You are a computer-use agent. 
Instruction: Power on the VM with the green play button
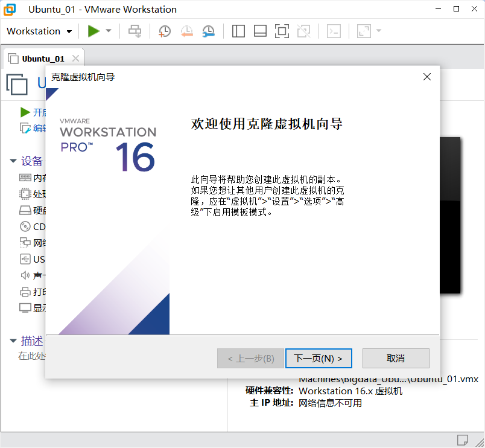94,31
